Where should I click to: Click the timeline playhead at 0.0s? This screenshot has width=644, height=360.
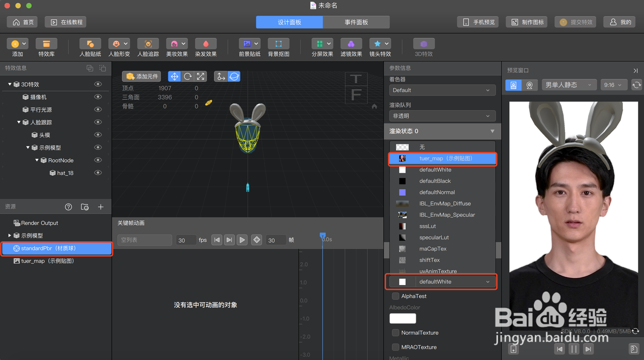pyautogui.click(x=323, y=236)
